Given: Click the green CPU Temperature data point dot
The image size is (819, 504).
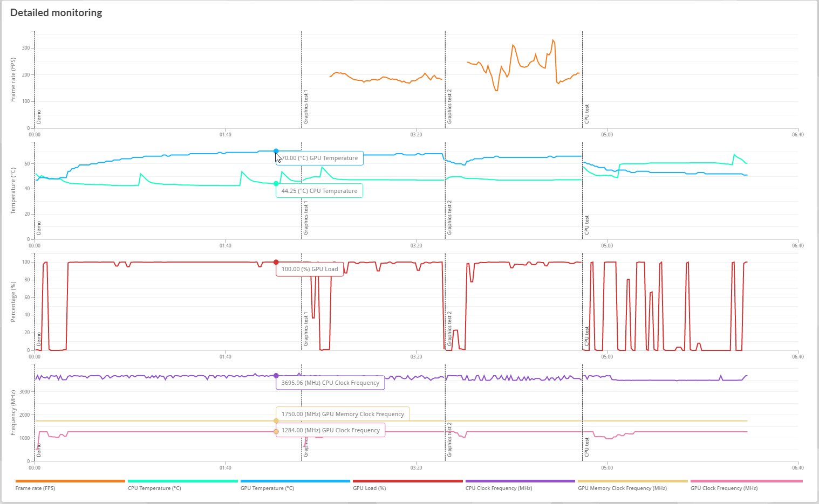Looking at the screenshot, I should (276, 184).
